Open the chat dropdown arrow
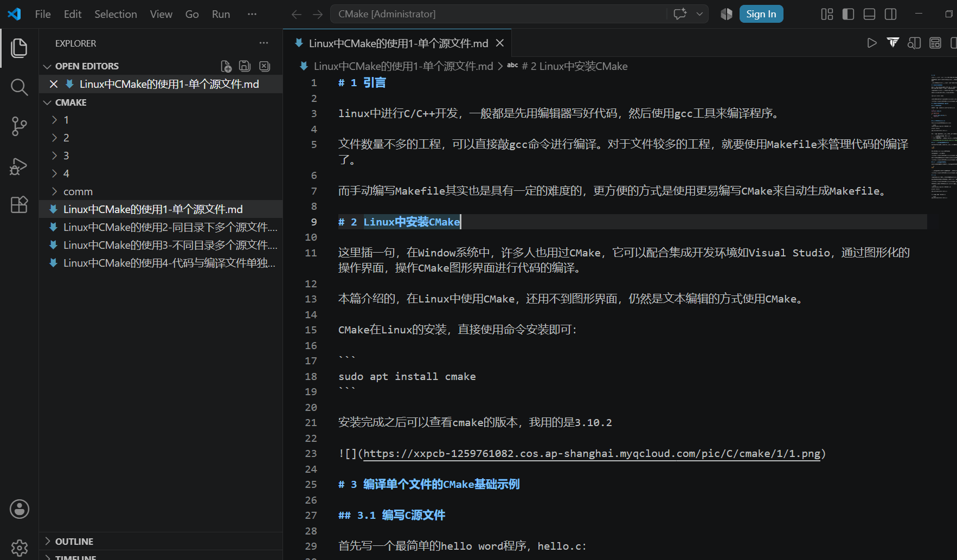This screenshot has height=560, width=957. coord(699,14)
